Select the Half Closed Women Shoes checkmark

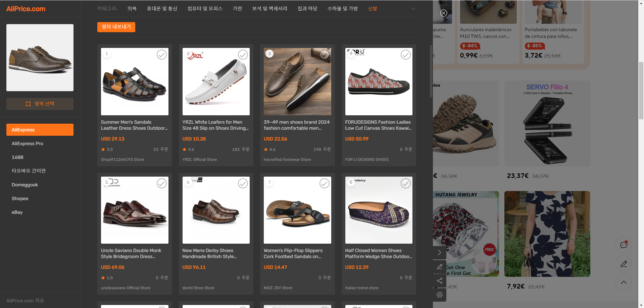[406, 183]
